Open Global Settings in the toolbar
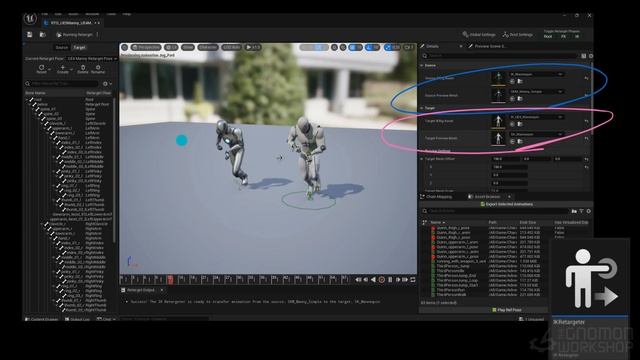 coord(479,35)
